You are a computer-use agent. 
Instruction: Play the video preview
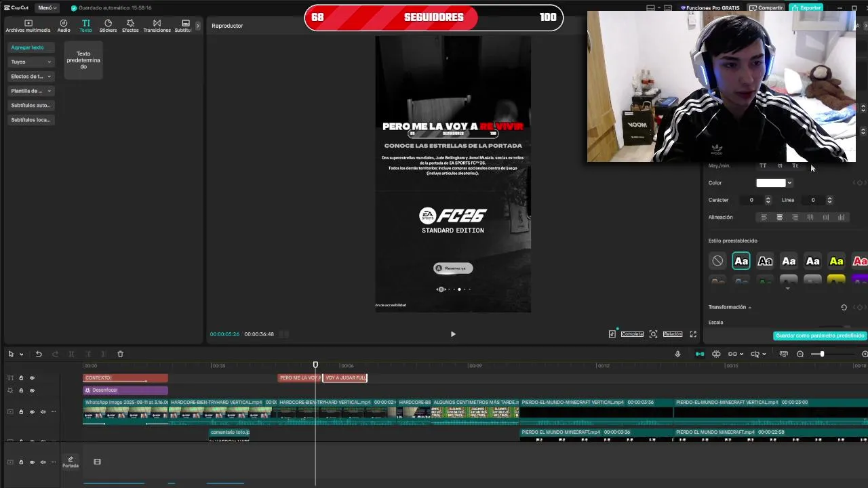point(453,334)
